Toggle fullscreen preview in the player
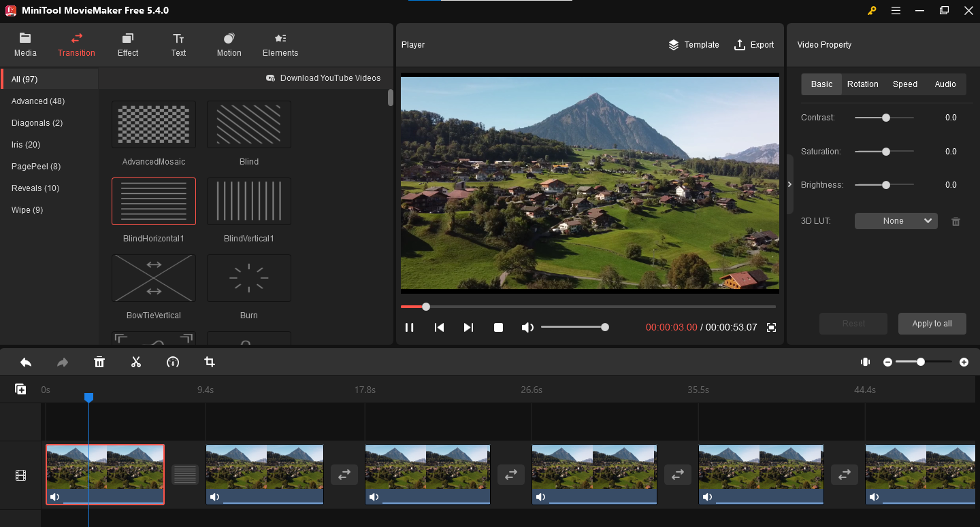 (771, 327)
